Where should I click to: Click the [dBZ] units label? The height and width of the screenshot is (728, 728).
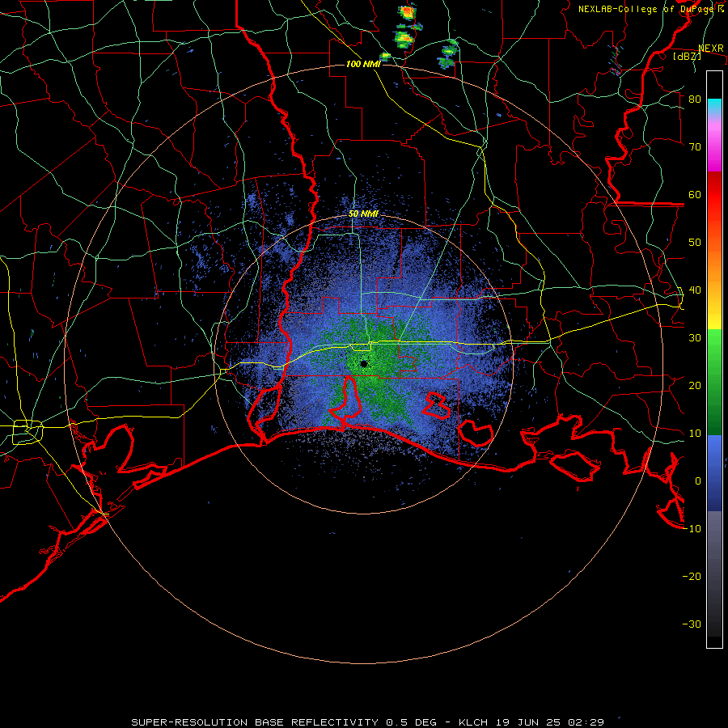687,56
